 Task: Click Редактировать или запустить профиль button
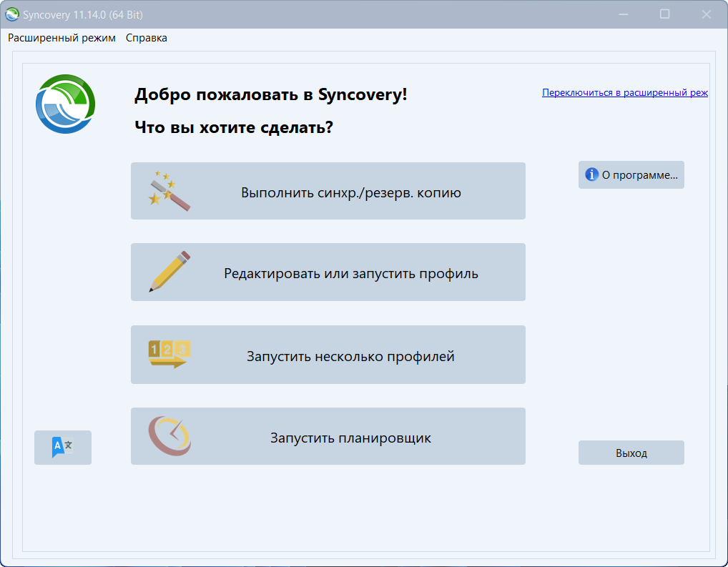coord(328,272)
